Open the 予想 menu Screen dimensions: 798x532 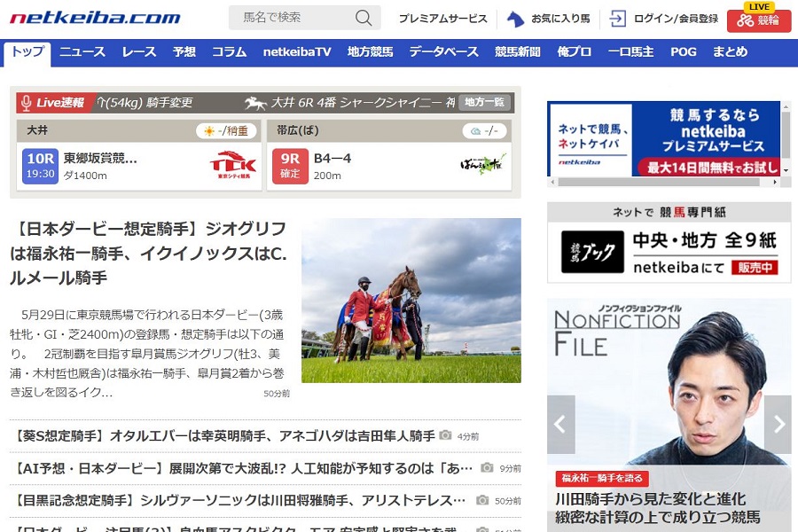pyautogui.click(x=184, y=52)
